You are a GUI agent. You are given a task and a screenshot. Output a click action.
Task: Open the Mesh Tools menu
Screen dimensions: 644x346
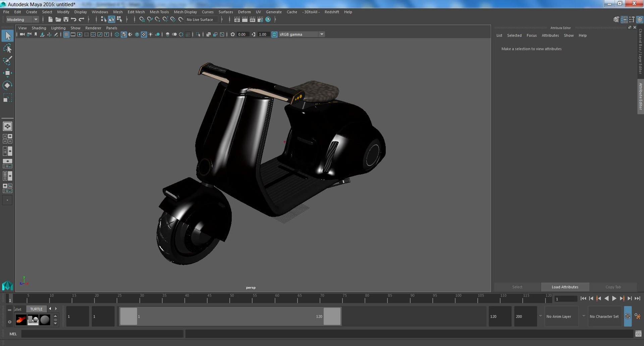click(x=159, y=12)
